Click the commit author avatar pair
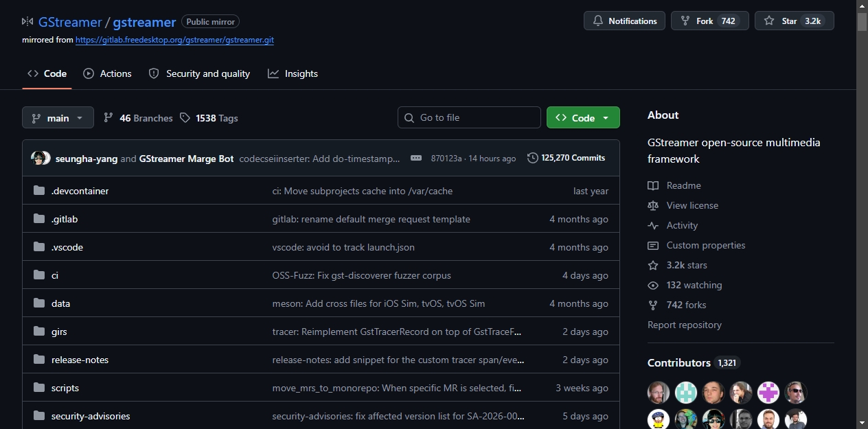Viewport: 868px width, 429px height. click(41, 158)
